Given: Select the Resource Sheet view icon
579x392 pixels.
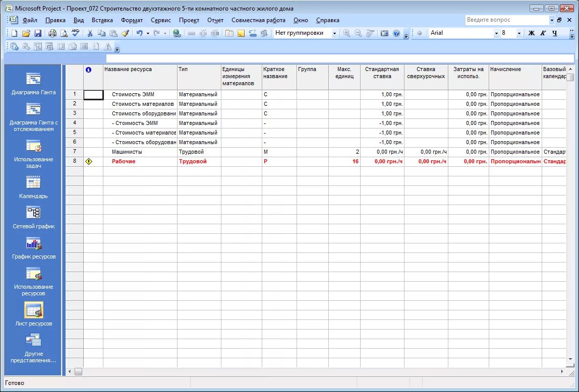Looking at the screenshot, I should pos(34,310).
